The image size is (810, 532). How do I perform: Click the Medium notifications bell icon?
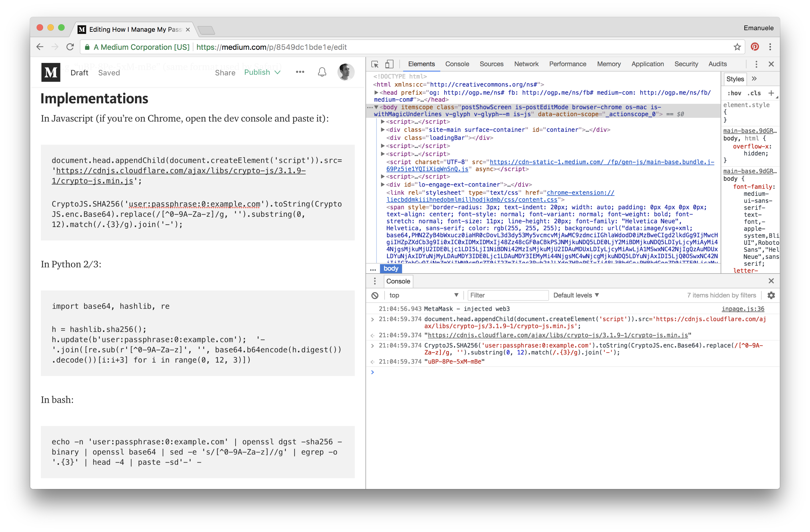(322, 72)
